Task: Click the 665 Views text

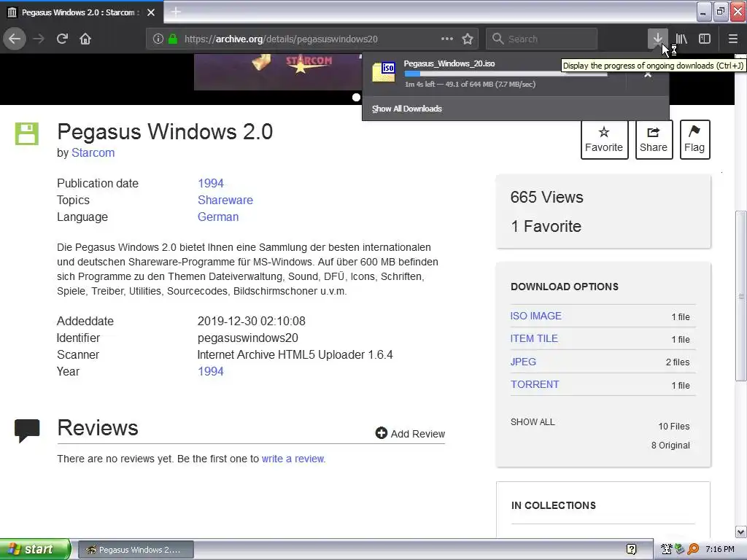Action: tap(547, 197)
